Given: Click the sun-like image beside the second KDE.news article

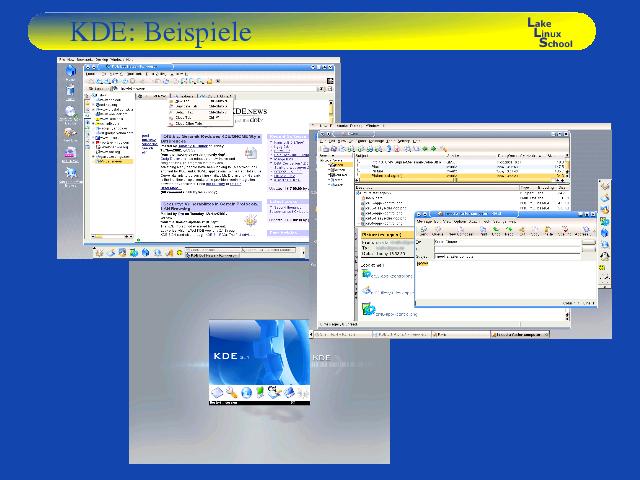Looking at the screenshot, I should 250,221.
